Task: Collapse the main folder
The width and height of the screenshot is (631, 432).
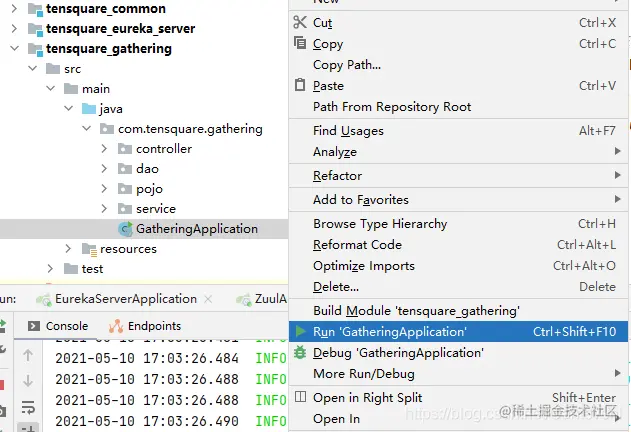Action: pyautogui.click(x=50, y=88)
